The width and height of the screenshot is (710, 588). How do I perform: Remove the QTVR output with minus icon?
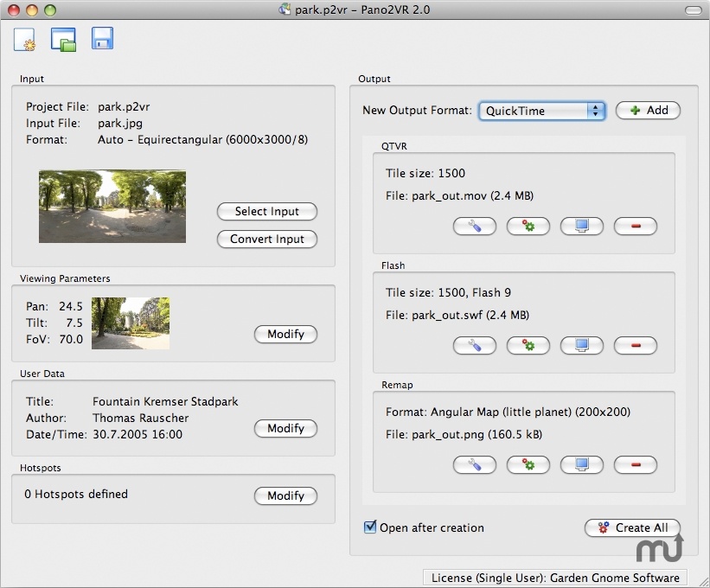pyautogui.click(x=635, y=227)
